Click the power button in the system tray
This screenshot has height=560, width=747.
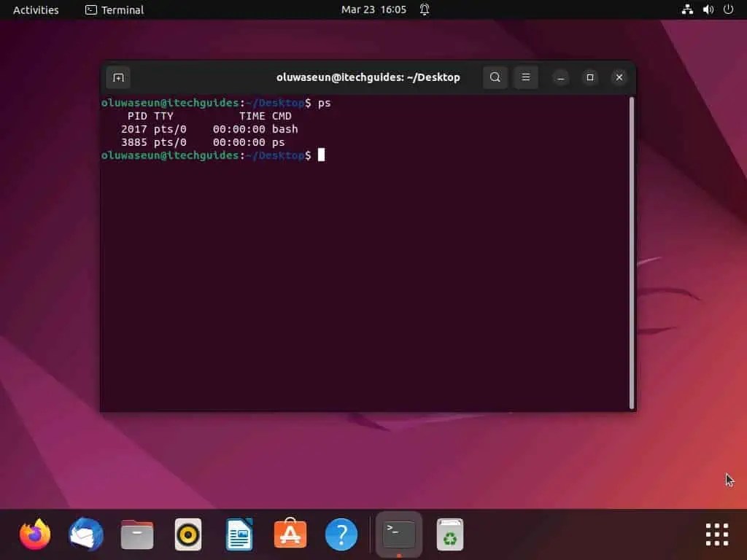click(727, 9)
